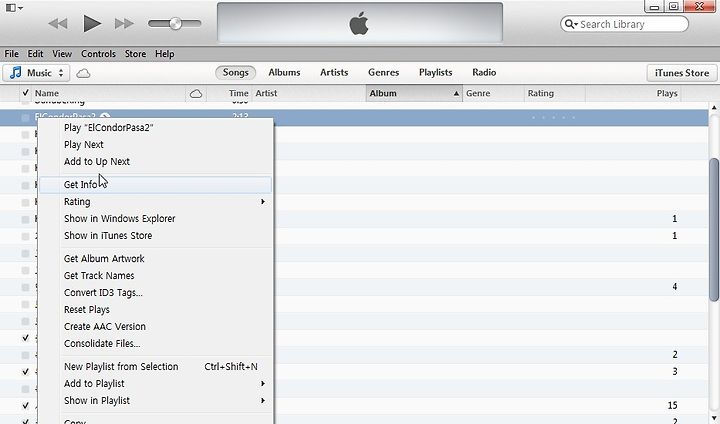Click the play count 3 cell

point(675,372)
